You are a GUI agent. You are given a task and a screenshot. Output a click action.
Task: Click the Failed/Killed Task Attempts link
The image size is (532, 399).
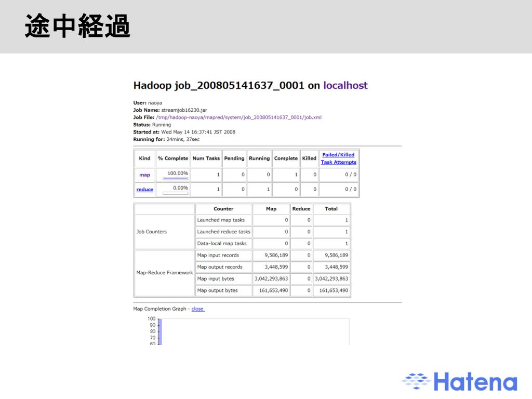338,158
